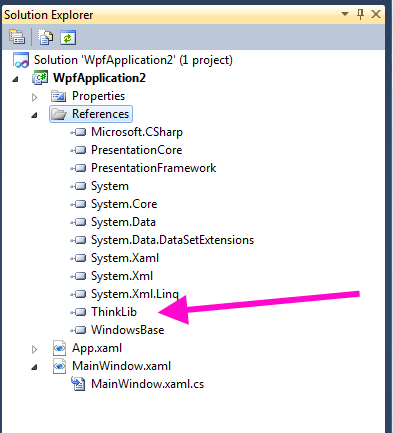Select the System.Xml.Linq reference

pos(135,294)
